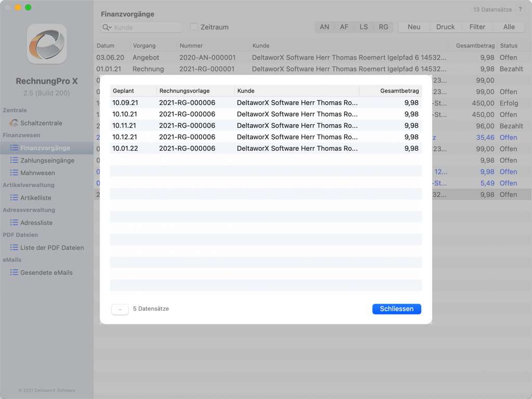This screenshot has height=399, width=532.
Task: Click the Finanzvorgänge list icon
Action: (x=14, y=148)
